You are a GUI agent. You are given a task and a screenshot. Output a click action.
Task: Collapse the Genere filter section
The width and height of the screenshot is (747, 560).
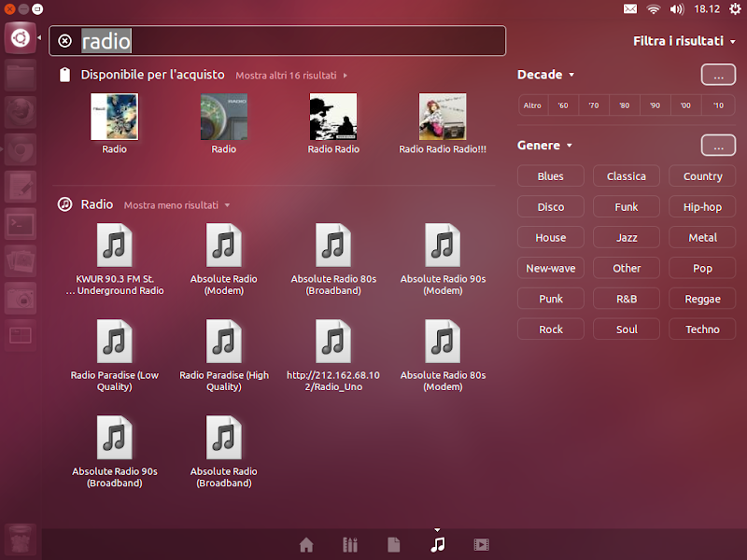544,146
